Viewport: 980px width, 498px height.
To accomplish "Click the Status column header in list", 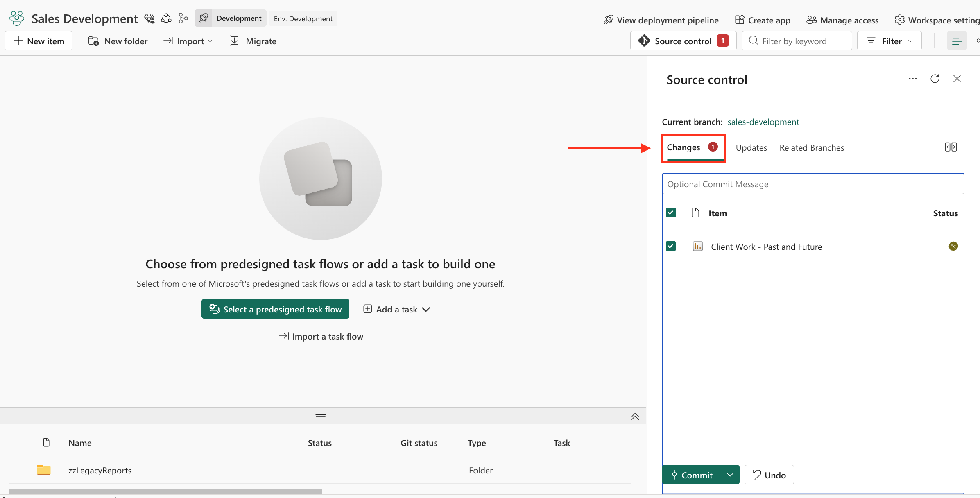I will click(319, 443).
